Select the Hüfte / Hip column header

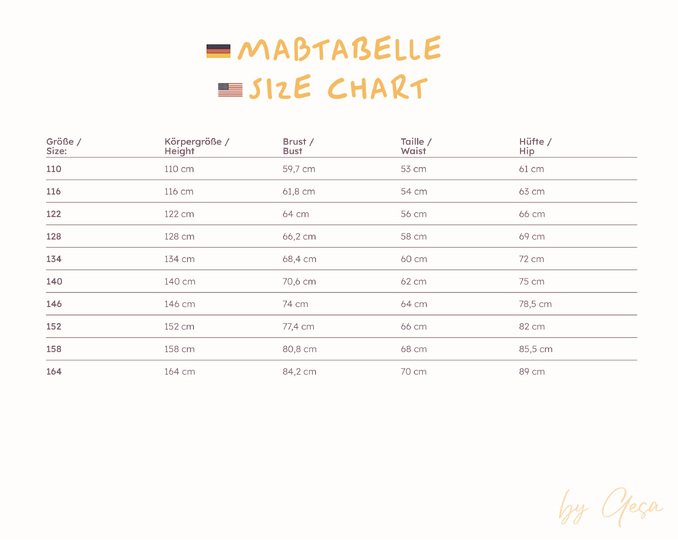[535, 146]
